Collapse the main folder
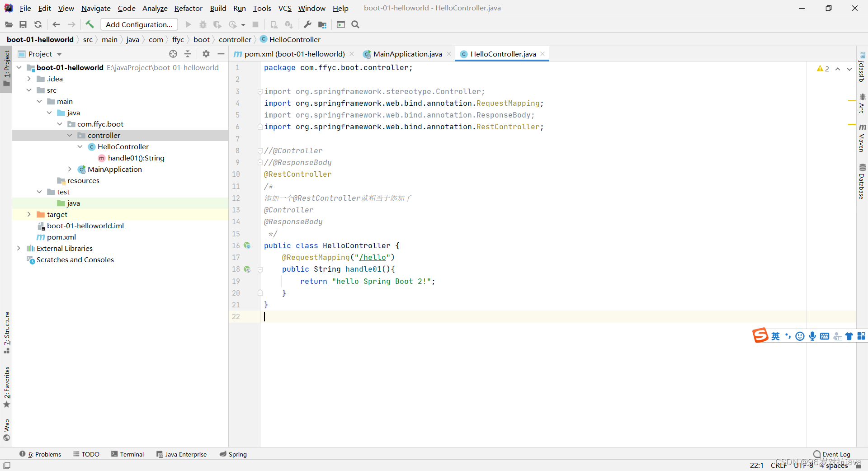This screenshot has width=868, height=471. (39, 101)
